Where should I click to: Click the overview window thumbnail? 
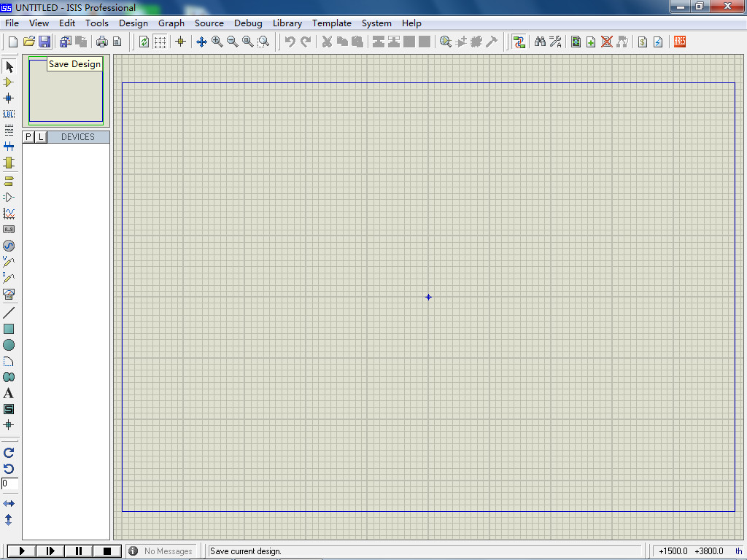pos(66,90)
